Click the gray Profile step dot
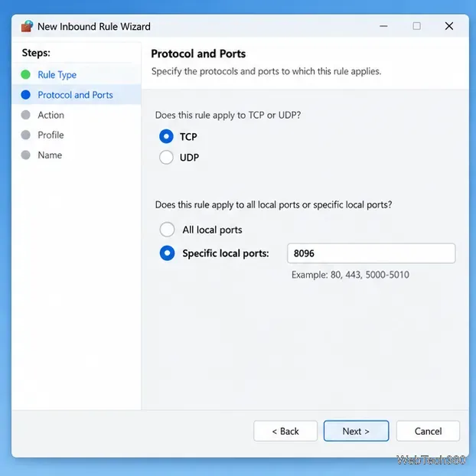Viewport: 476px width, 476px height. (x=25, y=135)
